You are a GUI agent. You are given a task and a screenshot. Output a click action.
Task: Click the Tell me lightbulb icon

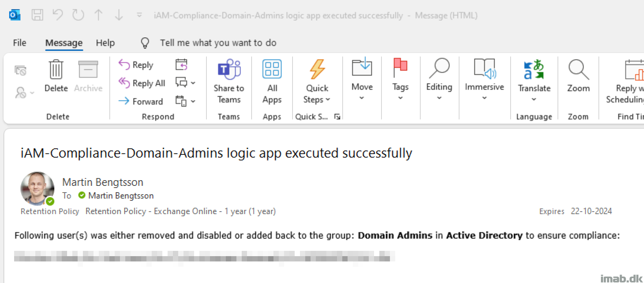[145, 43]
